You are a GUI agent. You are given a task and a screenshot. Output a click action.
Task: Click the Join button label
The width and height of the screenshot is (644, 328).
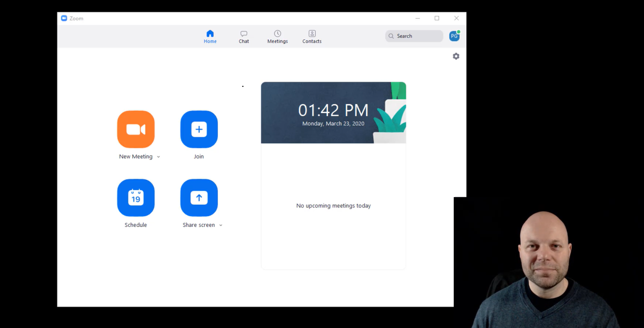pos(198,156)
